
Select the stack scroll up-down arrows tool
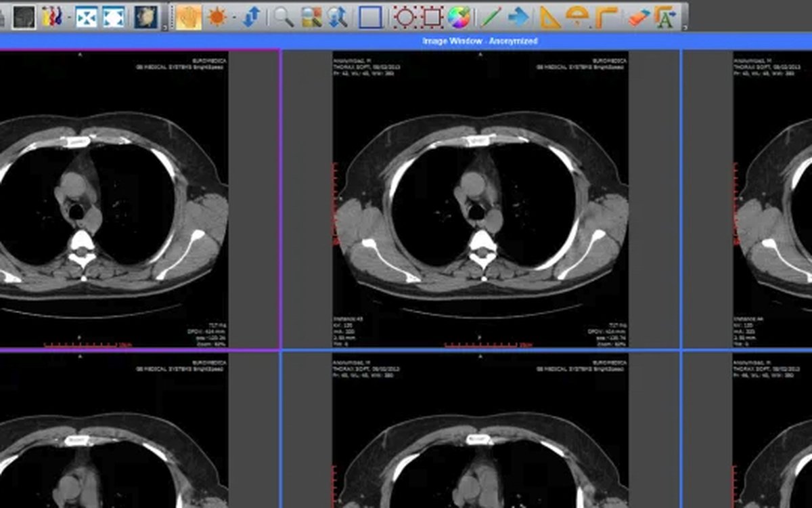(x=251, y=16)
